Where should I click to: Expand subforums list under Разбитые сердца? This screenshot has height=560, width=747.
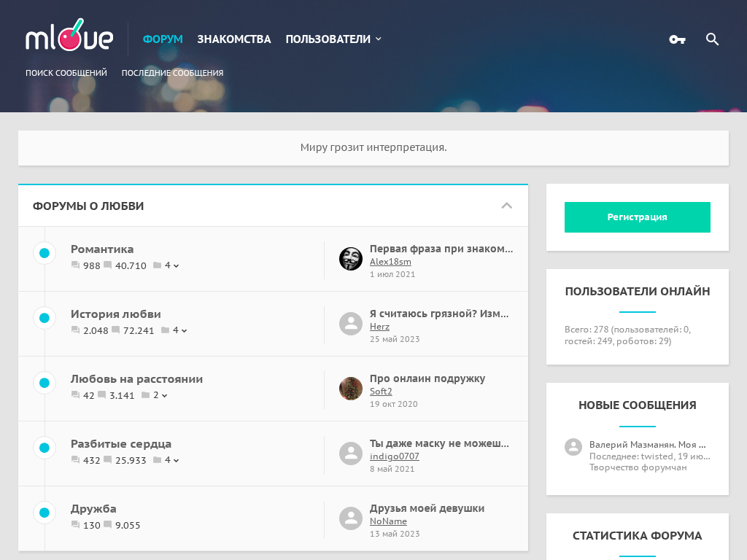pos(172,461)
